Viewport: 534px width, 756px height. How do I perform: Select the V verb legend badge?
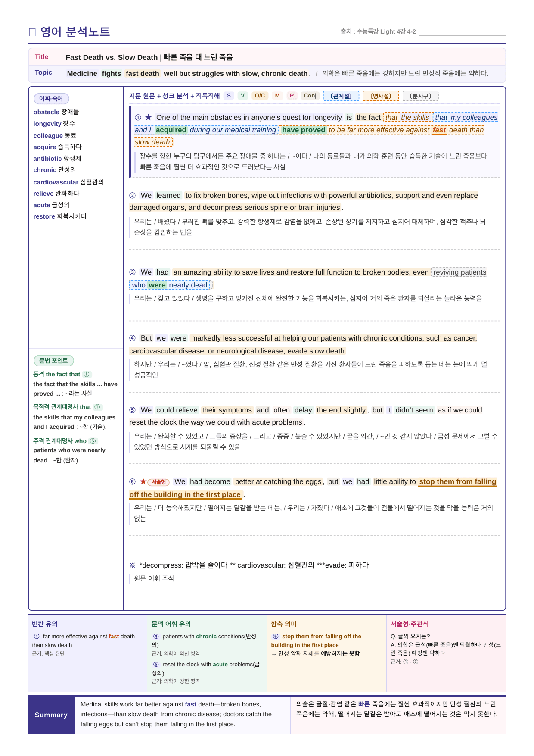(243, 96)
